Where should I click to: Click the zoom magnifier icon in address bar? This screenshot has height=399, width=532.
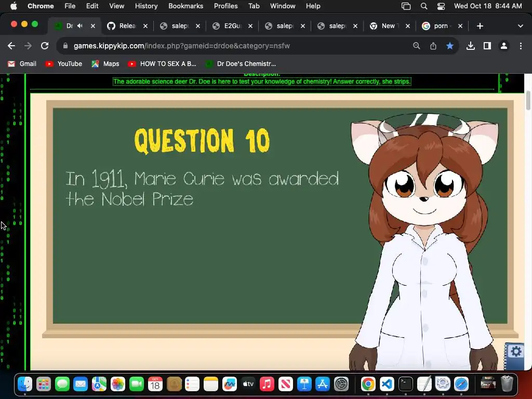tap(416, 46)
